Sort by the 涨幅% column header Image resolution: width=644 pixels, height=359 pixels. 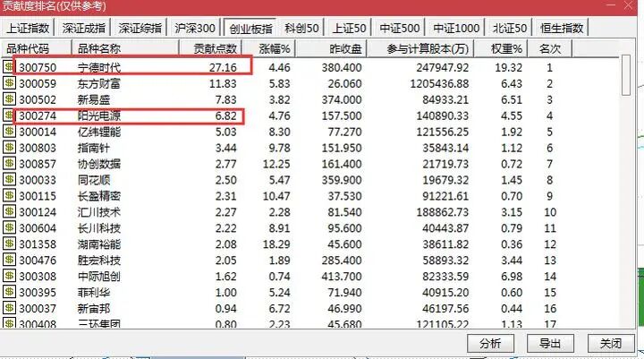point(267,48)
